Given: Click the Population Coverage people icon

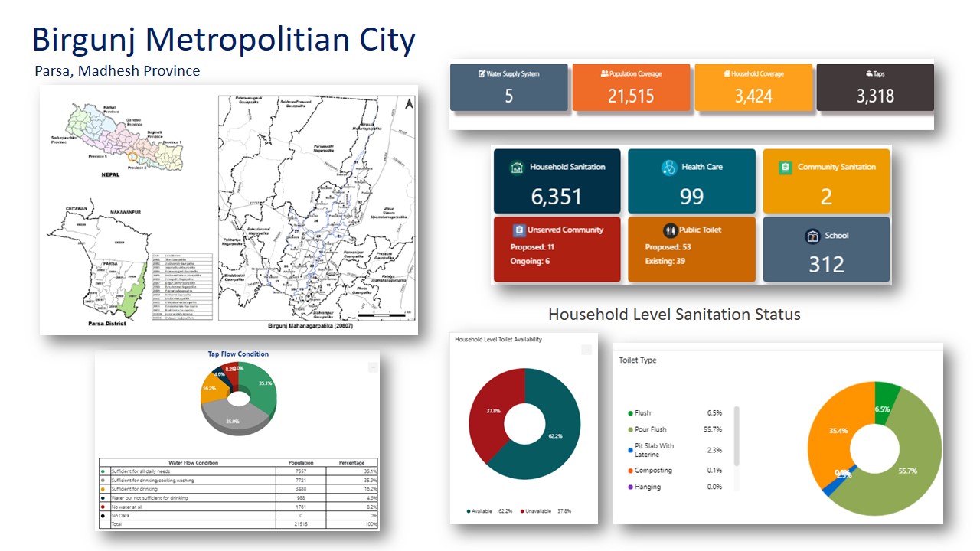Looking at the screenshot, I should pos(604,74).
